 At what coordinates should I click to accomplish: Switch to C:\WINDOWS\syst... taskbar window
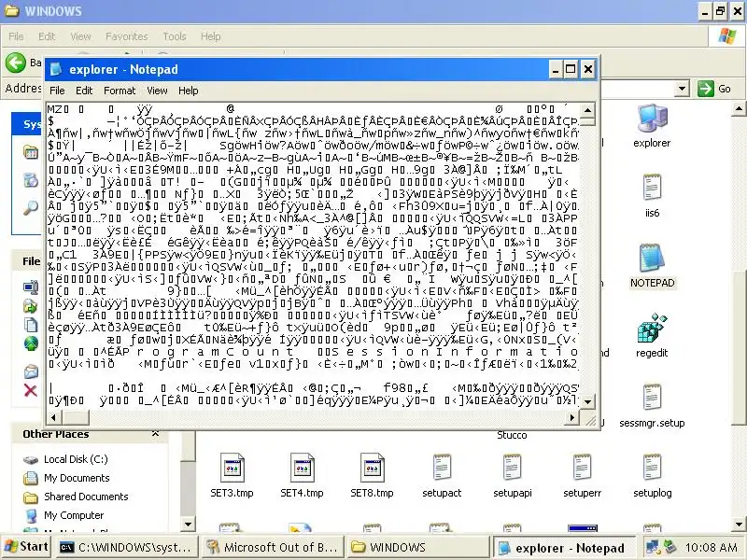pos(125,547)
